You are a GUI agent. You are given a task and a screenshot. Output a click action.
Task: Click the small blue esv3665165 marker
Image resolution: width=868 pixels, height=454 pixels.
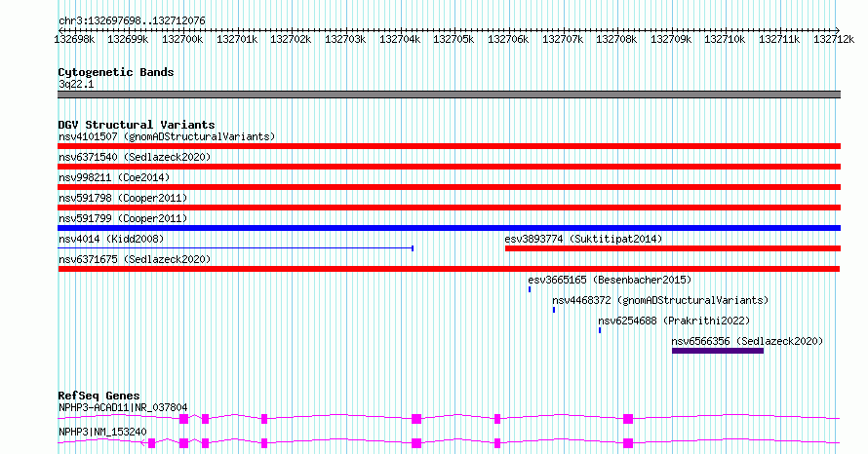[530, 289]
